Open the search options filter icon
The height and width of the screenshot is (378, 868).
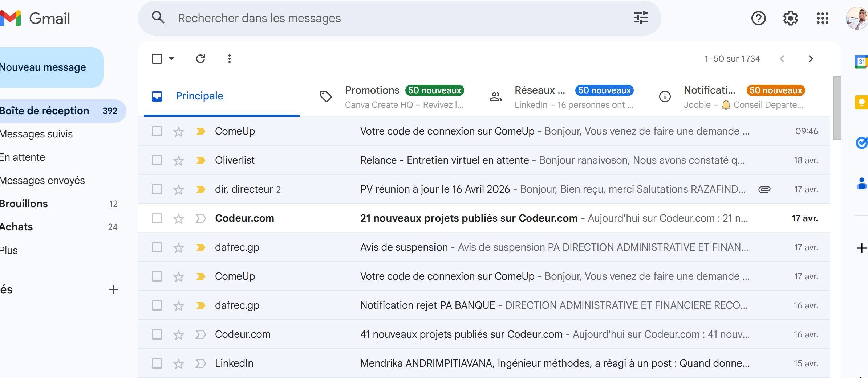coord(641,18)
